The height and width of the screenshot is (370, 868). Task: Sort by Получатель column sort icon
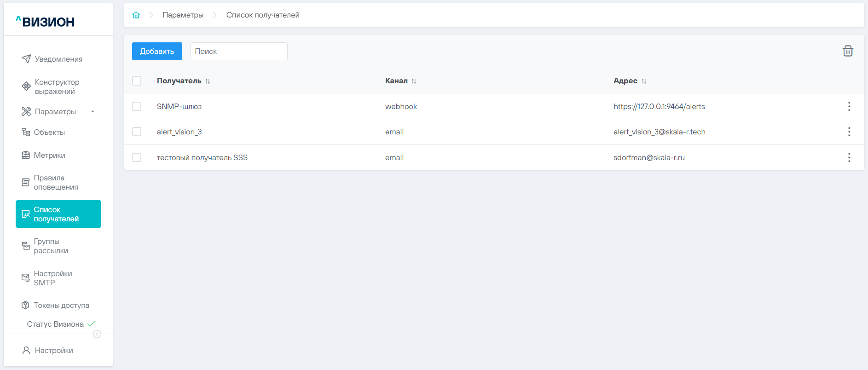pyautogui.click(x=208, y=81)
